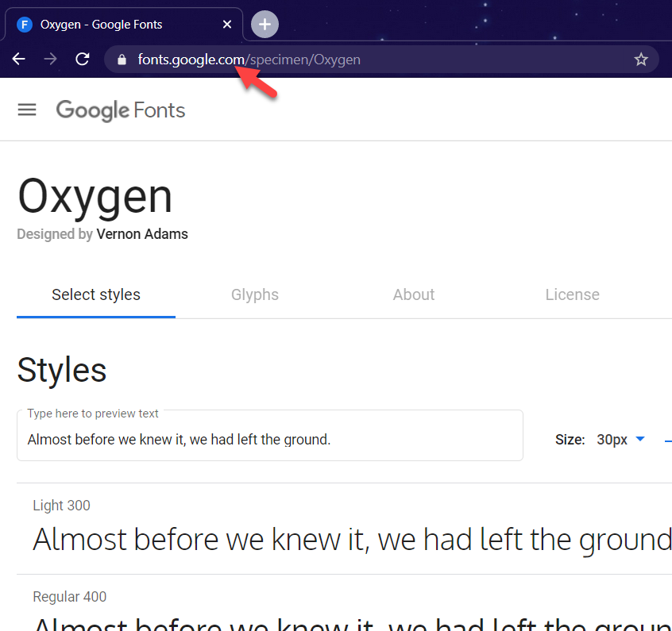Screen dimensions: 672x631
Task: Close the Oxygen - Google Fonts tab
Action: (227, 25)
